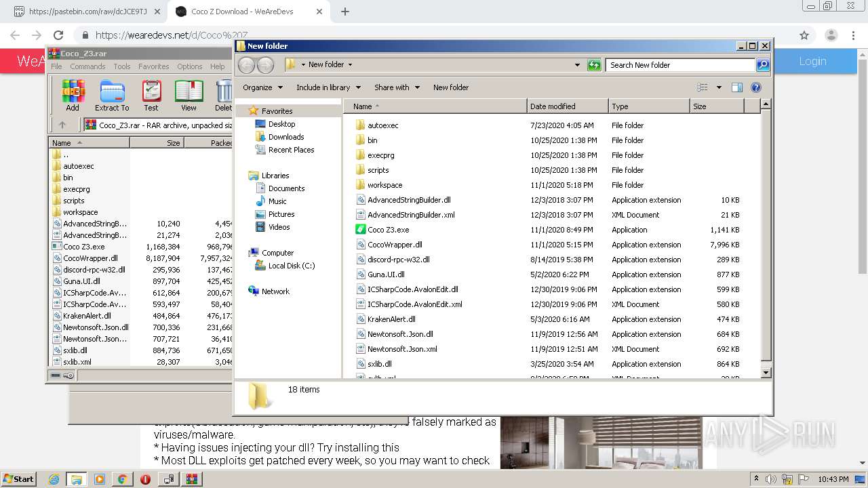Click the Chrome reload page button
The image size is (868, 488).
(x=58, y=35)
